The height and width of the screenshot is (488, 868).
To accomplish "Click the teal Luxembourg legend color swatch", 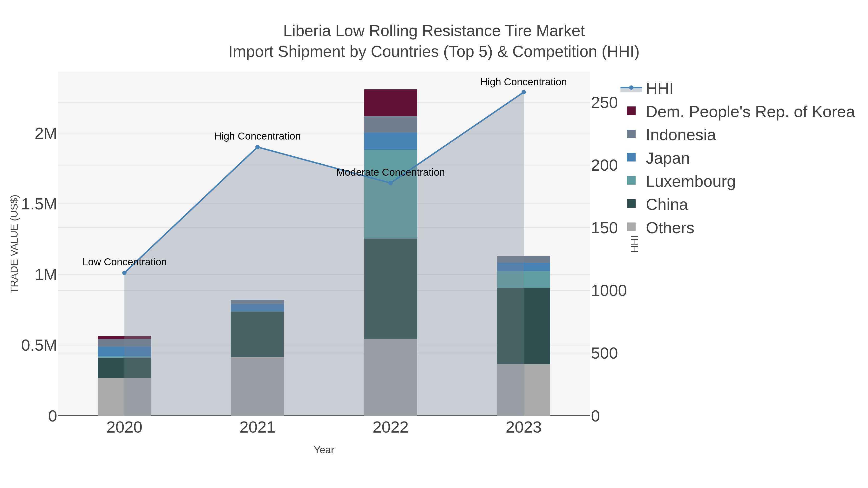I will 631,180.
